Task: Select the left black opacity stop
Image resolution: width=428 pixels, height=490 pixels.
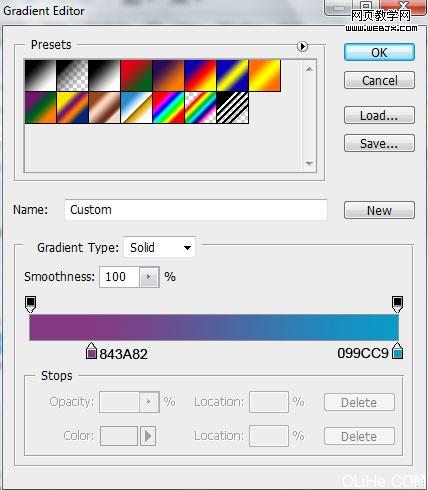Action: tap(30, 304)
